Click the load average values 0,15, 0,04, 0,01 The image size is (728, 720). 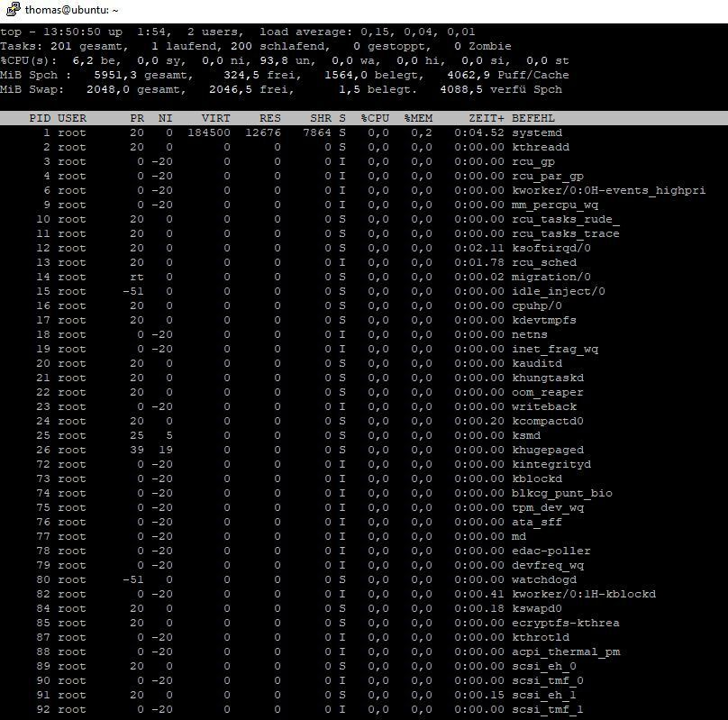(418, 32)
